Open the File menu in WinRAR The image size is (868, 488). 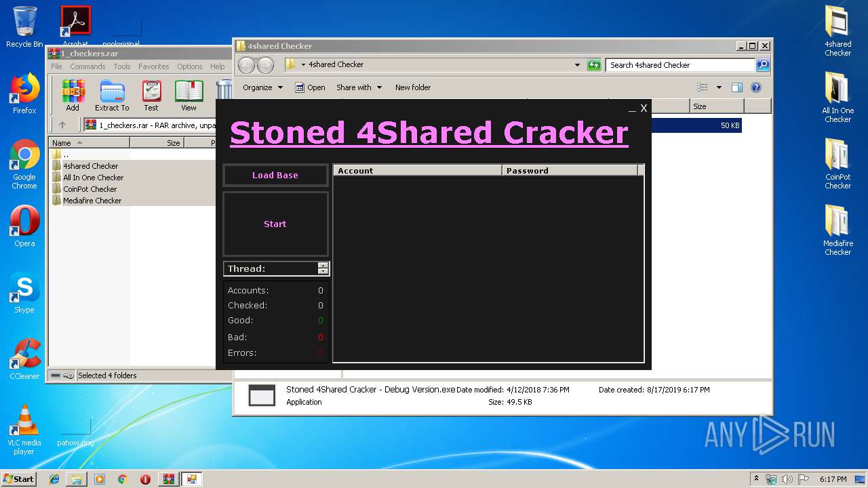point(56,66)
